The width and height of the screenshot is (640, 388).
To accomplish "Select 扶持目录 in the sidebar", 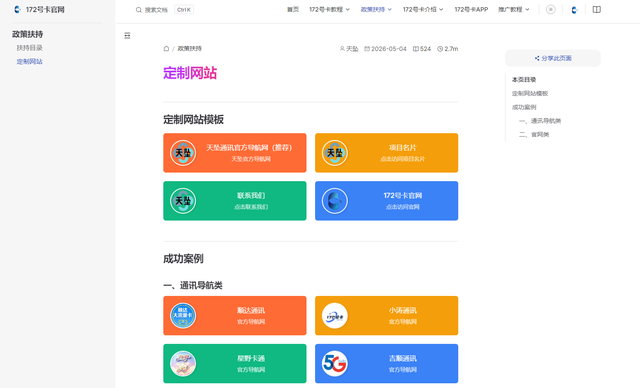I will pyautogui.click(x=29, y=48).
